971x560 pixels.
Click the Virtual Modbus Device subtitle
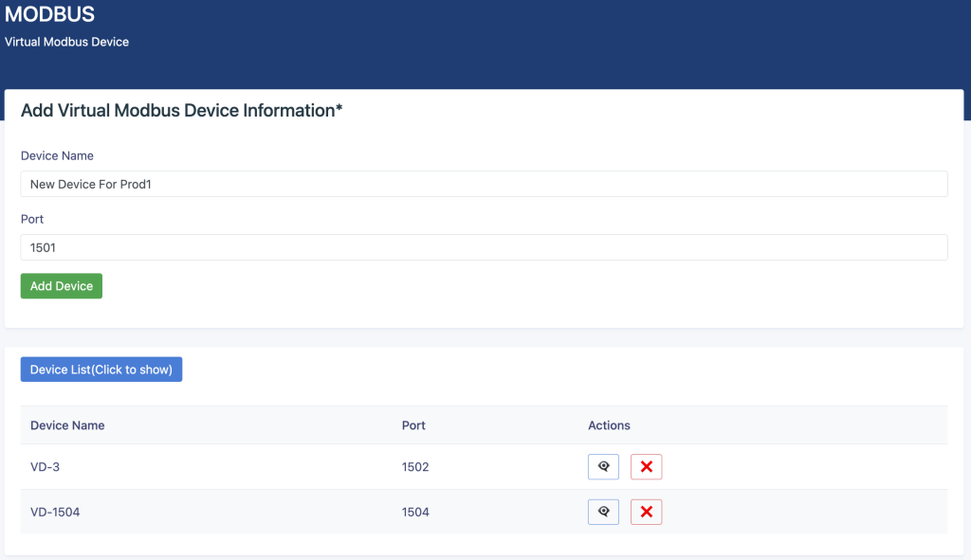(67, 42)
